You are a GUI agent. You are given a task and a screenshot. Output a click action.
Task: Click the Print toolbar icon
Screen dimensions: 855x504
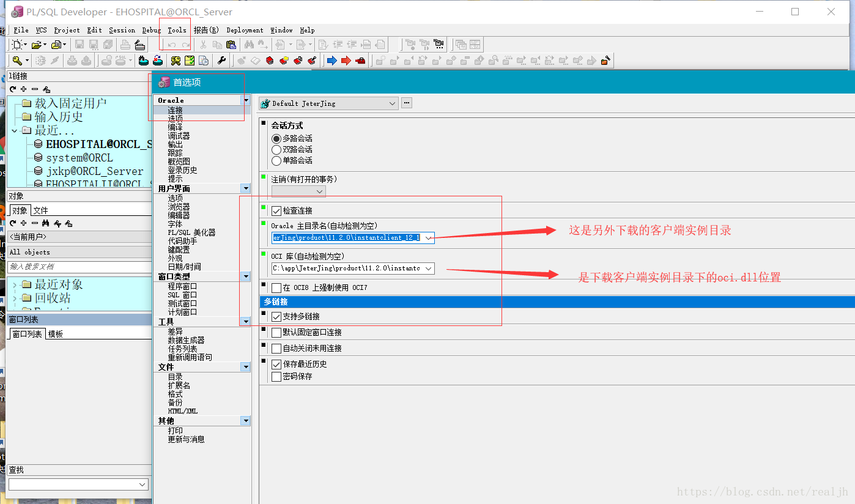pos(125,45)
